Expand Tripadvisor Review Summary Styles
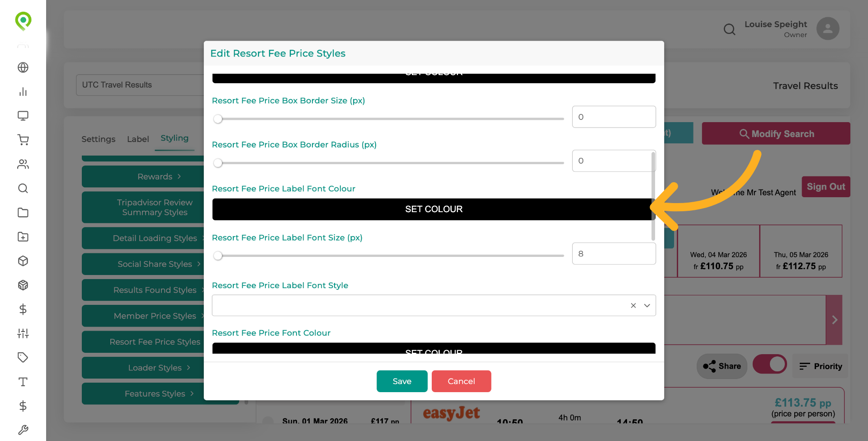Screen dimensions: 868x441 (143, 207)
